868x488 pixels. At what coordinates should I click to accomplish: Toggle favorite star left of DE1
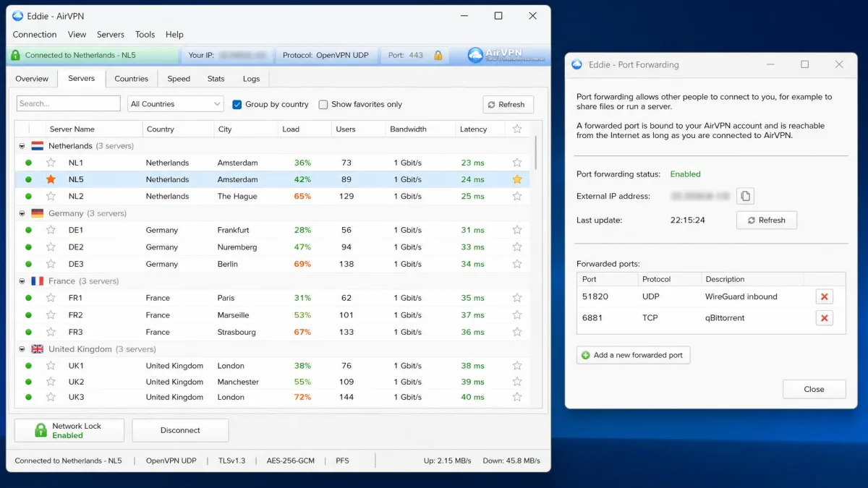pos(51,230)
